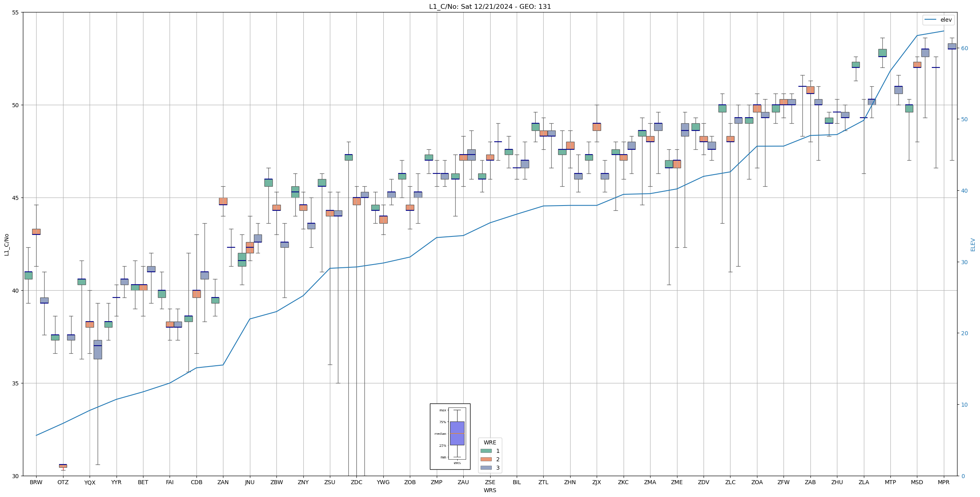Click the ZJX station tick label

pos(597,482)
